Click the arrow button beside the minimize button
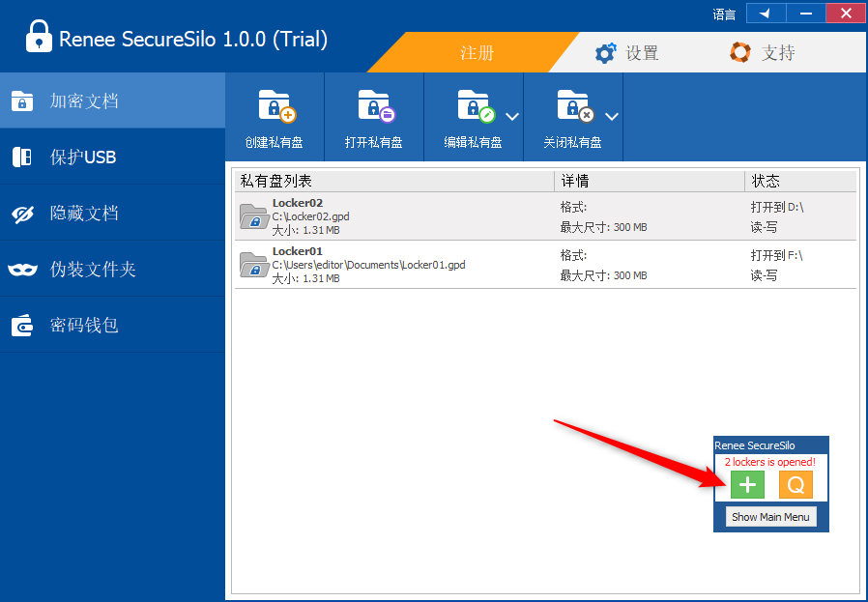The height and width of the screenshot is (602, 868). click(x=767, y=14)
